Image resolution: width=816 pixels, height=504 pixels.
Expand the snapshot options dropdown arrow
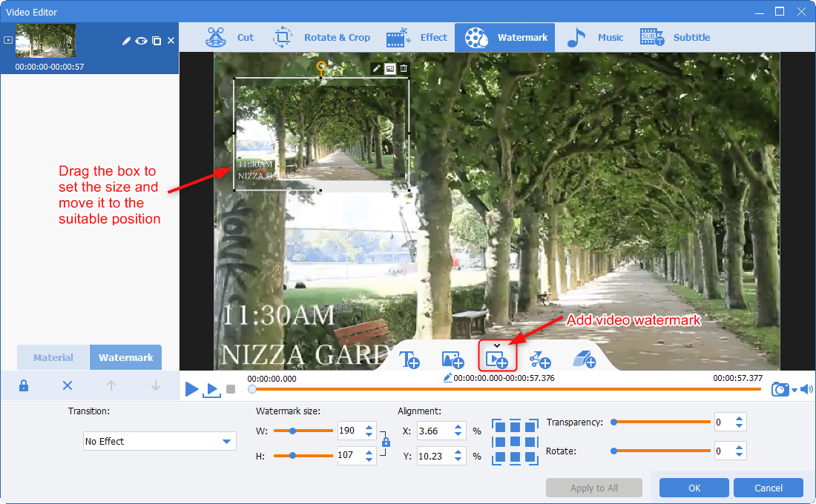(x=794, y=390)
